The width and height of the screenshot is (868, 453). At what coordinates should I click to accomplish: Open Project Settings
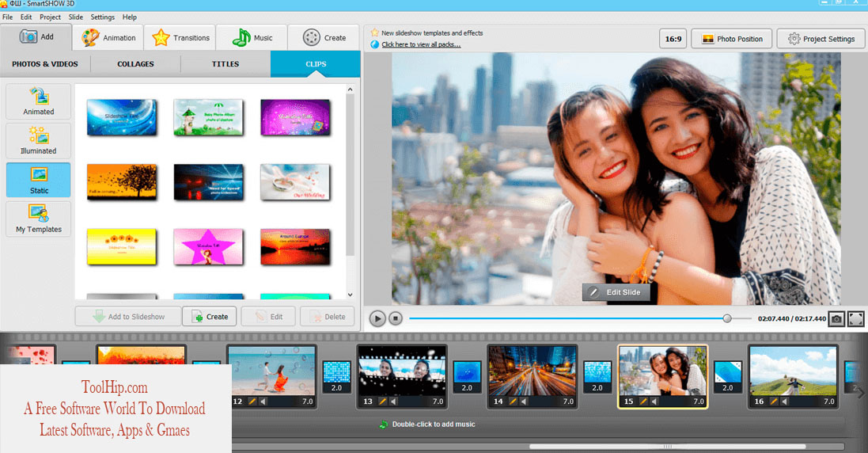pyautogui.click(x=821, y=39)
